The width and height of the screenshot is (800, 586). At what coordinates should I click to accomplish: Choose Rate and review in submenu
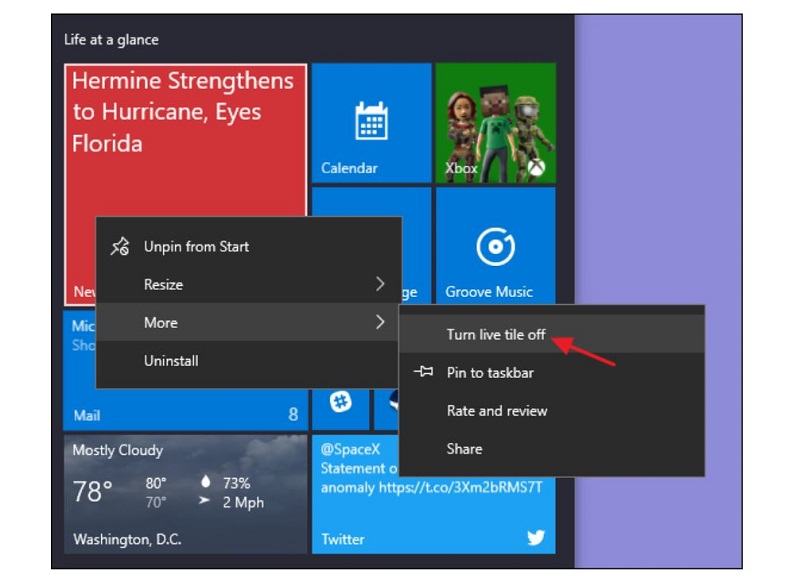pyautogui.click(x=497, y=411)
